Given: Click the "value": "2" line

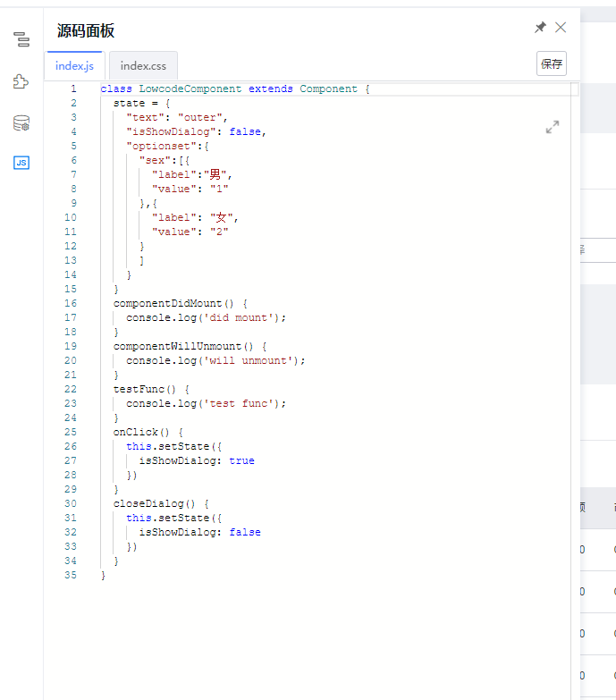Looking at the screenshot, I should point(190,232).
